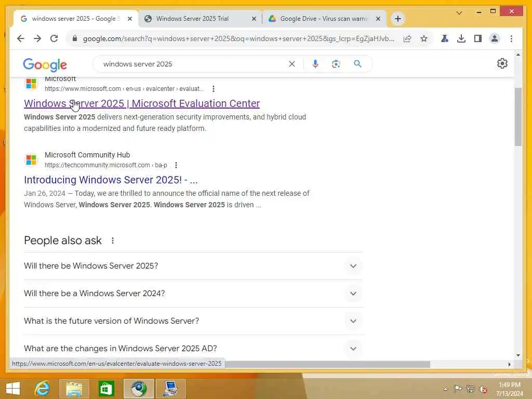Reload the current page
532x399 pixels.
(x=54, y=38)
